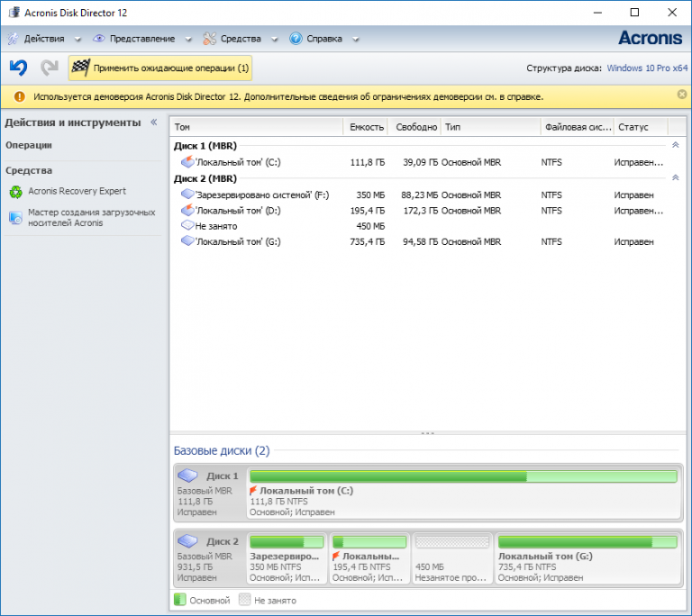Viewport: 692px width, 616px height.
Task: Click the Диск 1 drive icon in Базовые диски
Action: click(187, 476)
